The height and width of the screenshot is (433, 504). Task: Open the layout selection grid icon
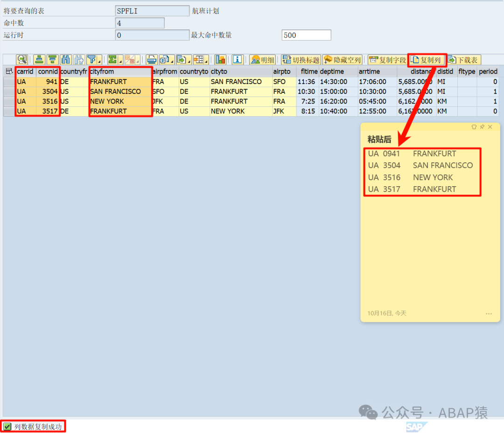pyautogui.click(x=199, y=60)
